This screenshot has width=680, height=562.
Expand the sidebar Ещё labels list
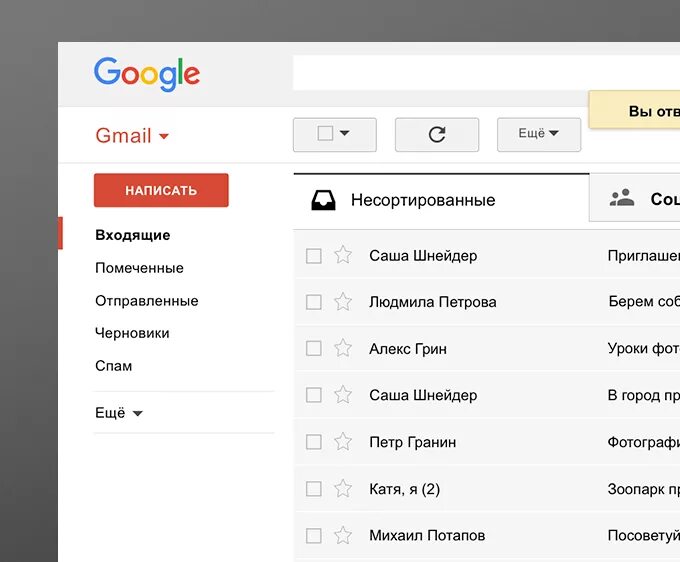coord(118,413)
